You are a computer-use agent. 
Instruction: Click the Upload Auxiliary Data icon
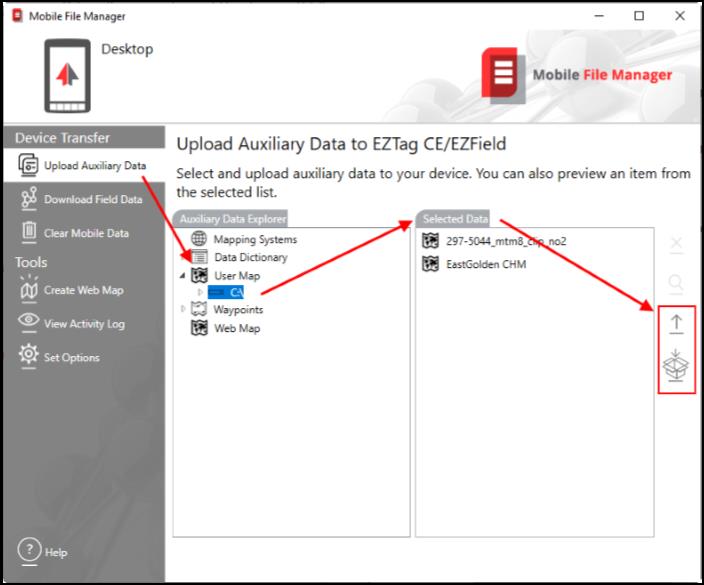[28, 165]
